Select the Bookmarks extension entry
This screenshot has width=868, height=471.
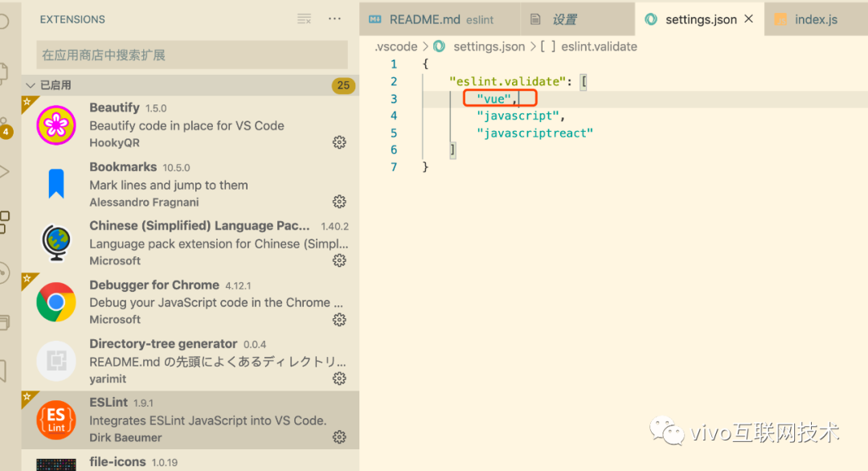tap(190, 184)
